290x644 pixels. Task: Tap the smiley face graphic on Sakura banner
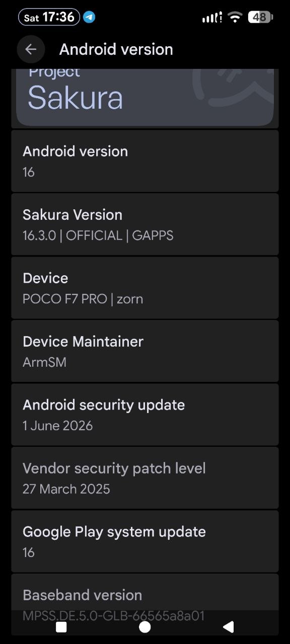(x=234, y=88)
